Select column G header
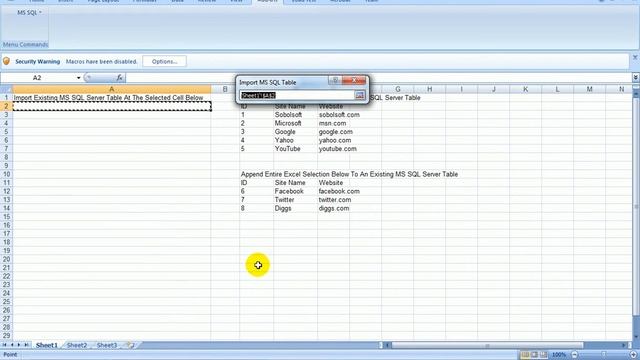The width and height of the screenshot is (640, 360). (397, 89)
